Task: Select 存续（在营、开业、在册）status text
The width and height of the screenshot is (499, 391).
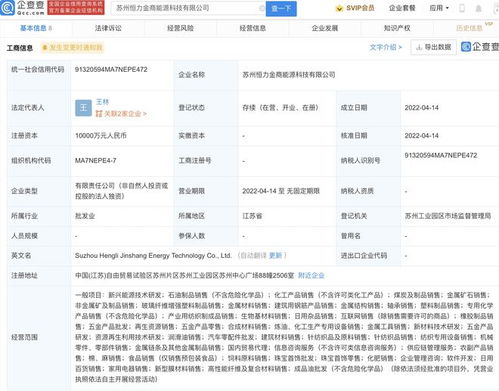Action: tap(280, 108)
